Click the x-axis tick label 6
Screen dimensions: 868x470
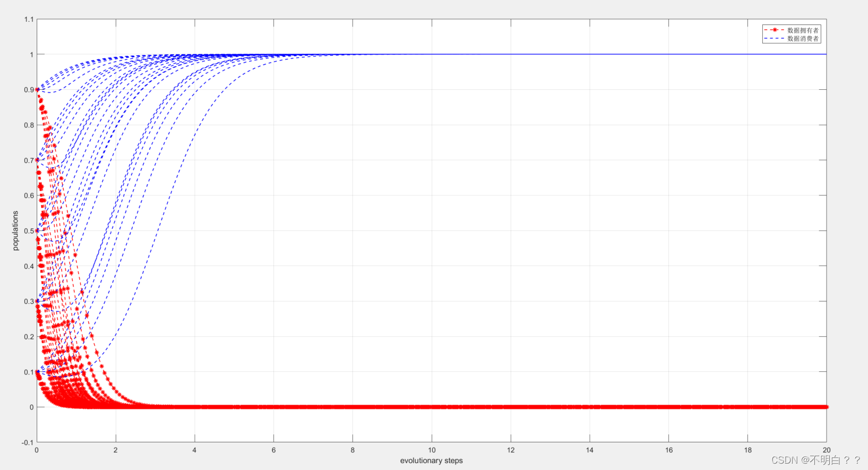coord(273,450)
